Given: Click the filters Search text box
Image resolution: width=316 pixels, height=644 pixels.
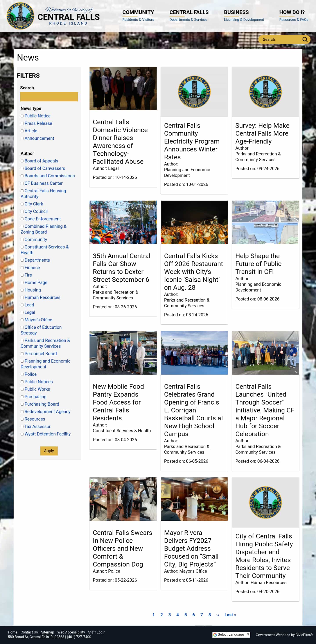Looking at the screenshot, I should coord(49,97).
